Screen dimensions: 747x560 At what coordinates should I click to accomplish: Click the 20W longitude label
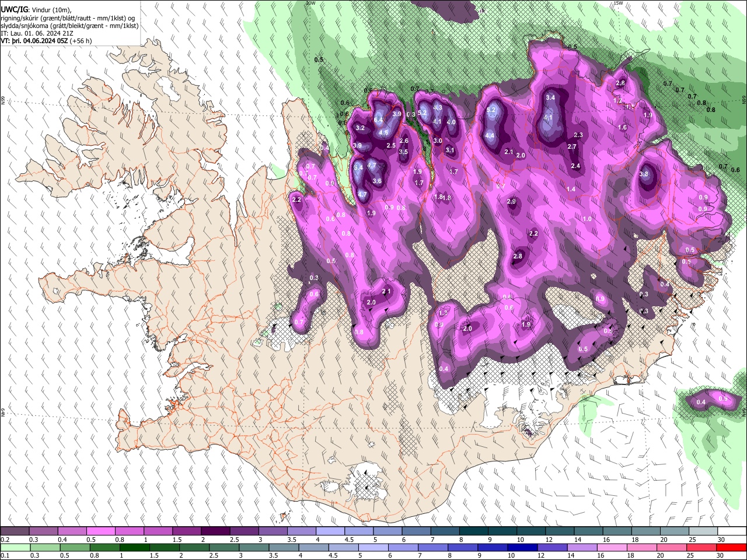click(x=310, y=3)
